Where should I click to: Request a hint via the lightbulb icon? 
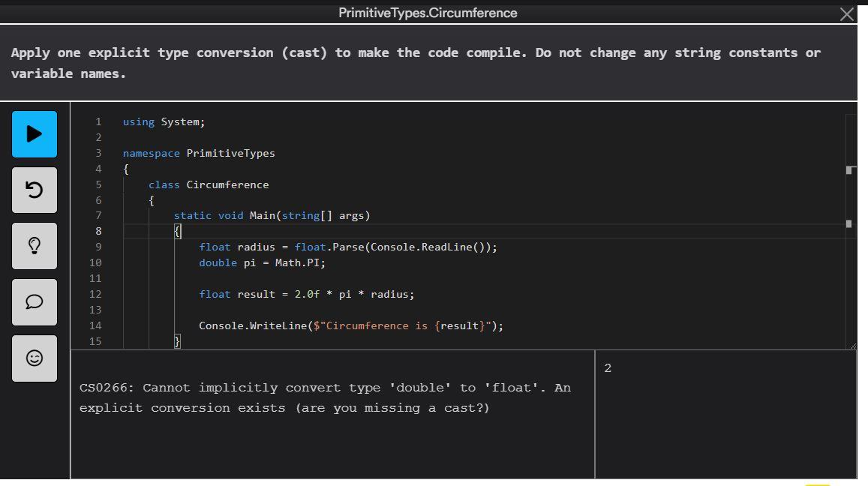[34, 246]
